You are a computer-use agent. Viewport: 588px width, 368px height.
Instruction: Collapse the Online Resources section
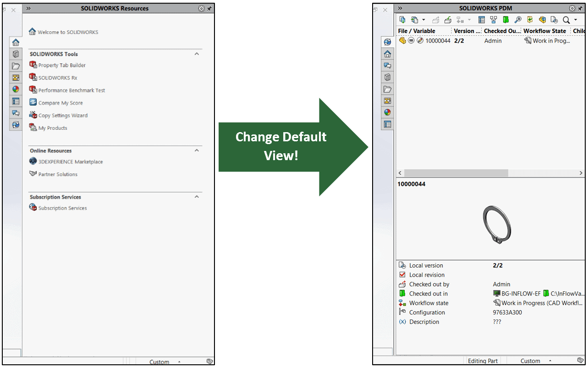[x=197, y=150]
